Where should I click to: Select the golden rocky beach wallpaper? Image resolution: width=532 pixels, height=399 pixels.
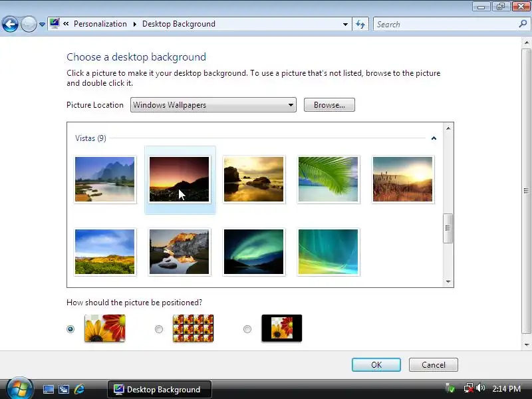click(x=254, y=179)
